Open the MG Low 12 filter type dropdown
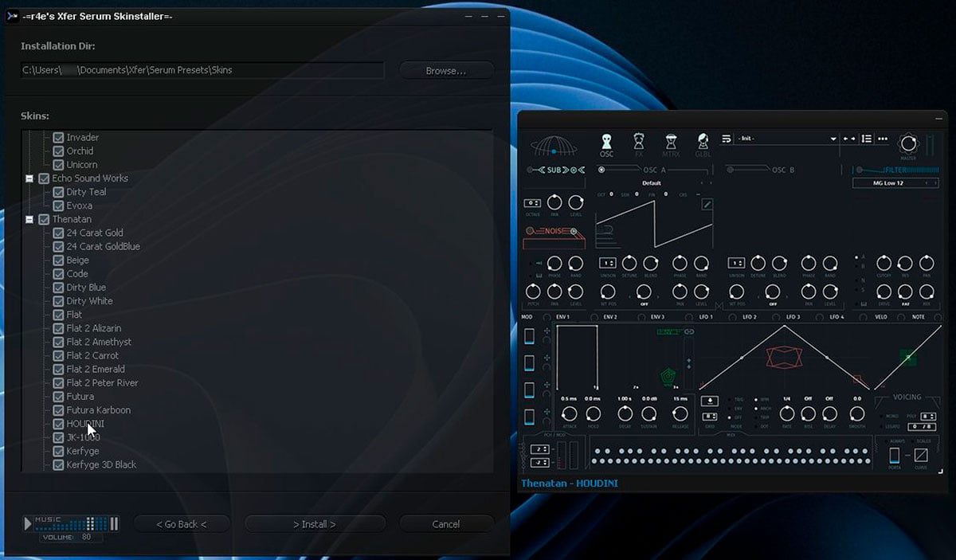This screenshot has width=956, height=560. pyautogui.click(x=895, y=183)
